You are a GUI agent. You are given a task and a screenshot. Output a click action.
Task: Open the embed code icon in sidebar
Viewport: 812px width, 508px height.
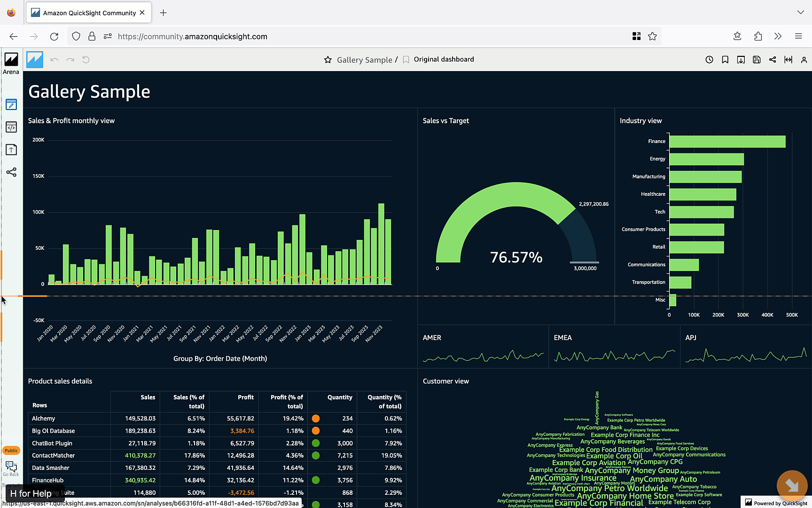click(11, 127)
